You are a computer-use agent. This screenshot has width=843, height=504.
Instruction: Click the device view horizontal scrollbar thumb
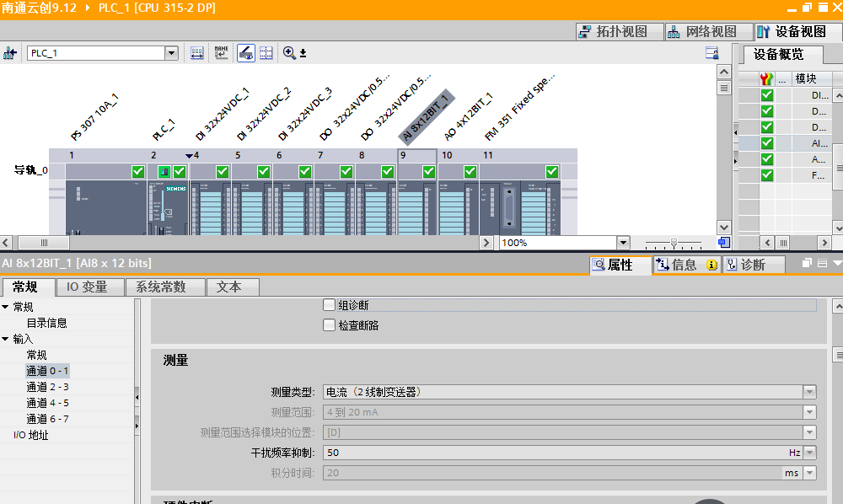coord(44,243)
